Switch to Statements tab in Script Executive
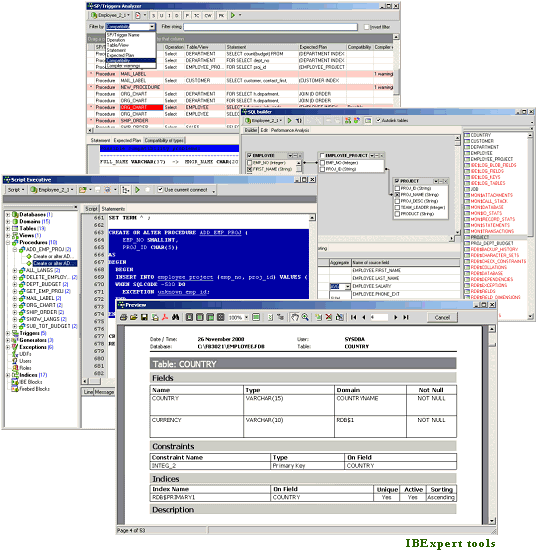The image size is (536, 552). [x=113, y=209]
